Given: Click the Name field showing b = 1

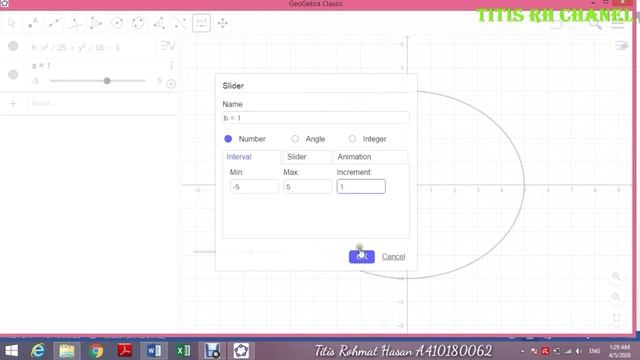Looking at the screenshot, I should pos(316,118).
